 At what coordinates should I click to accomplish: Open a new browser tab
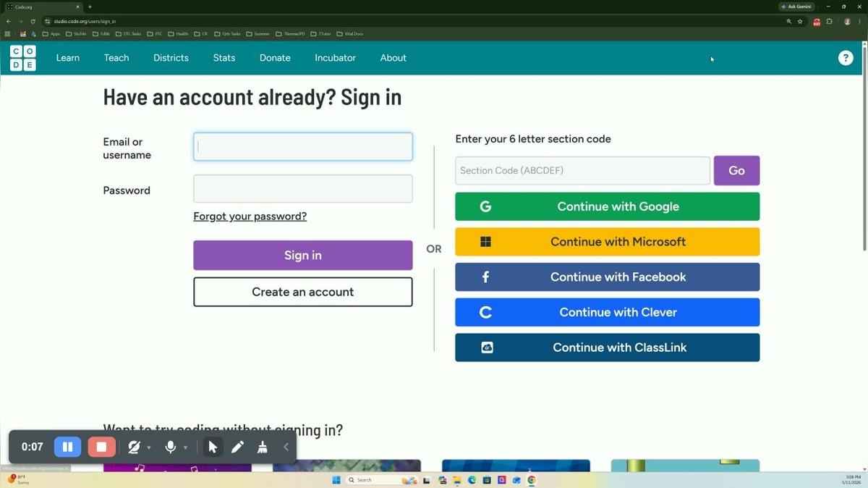[x=90, y=7]
